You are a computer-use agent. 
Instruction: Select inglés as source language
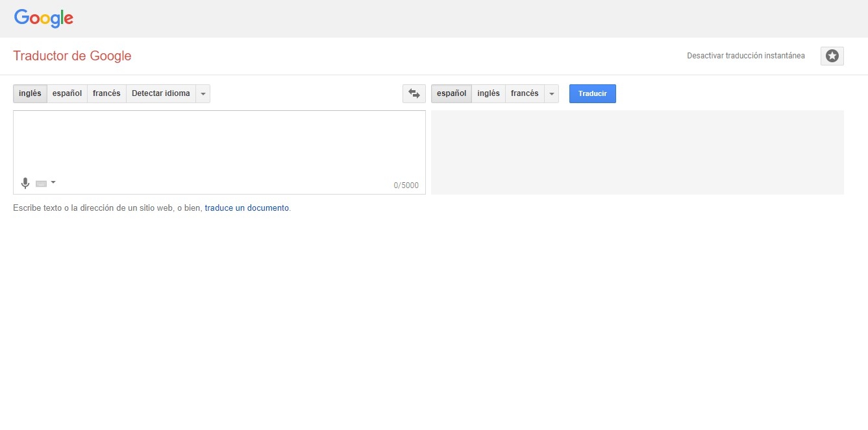30,93
